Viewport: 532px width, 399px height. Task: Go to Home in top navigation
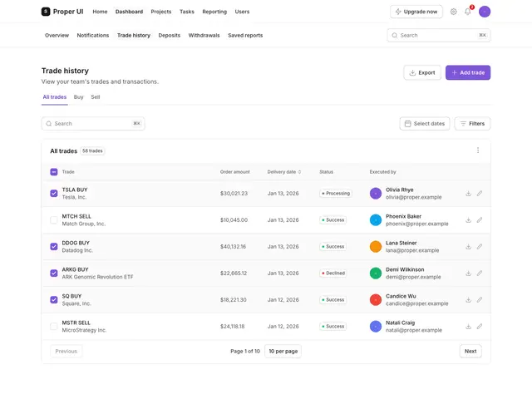pyautogui.click(x=100, y=12)
